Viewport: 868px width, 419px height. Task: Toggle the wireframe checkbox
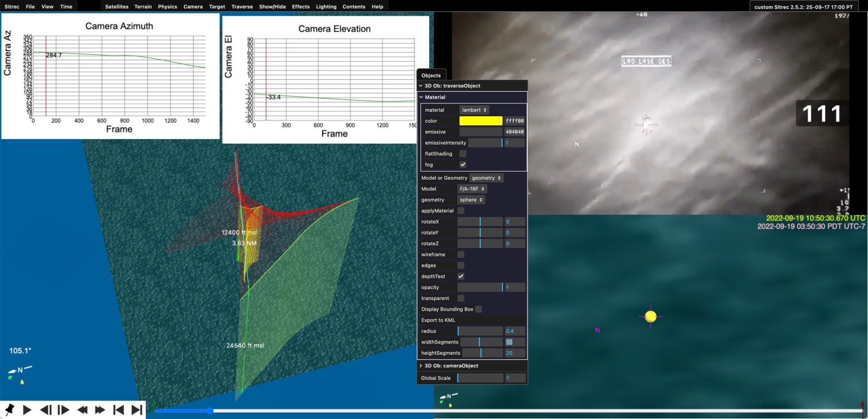pyautogui.click(x=461, y=255)
